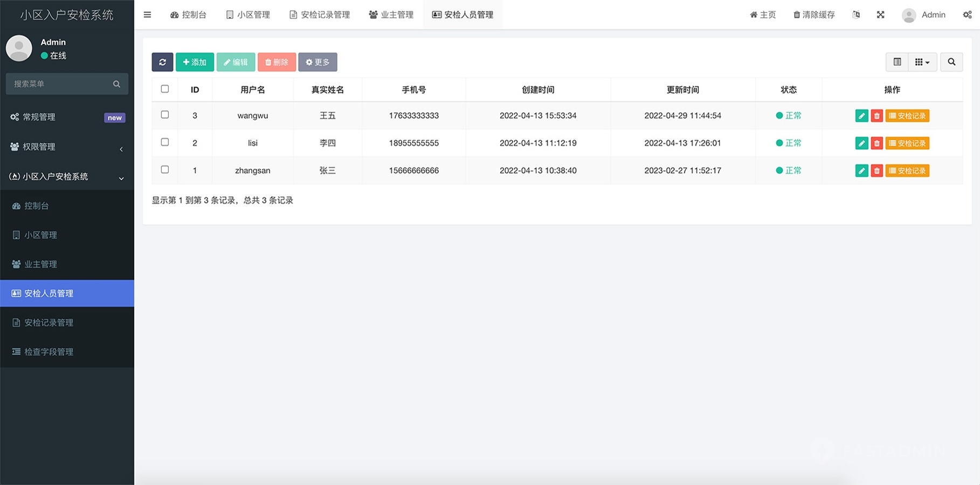The width and height of the screenshot is (980, 485).
Task: Switch to the 业主管理 top tab
Action: [391, 15]
